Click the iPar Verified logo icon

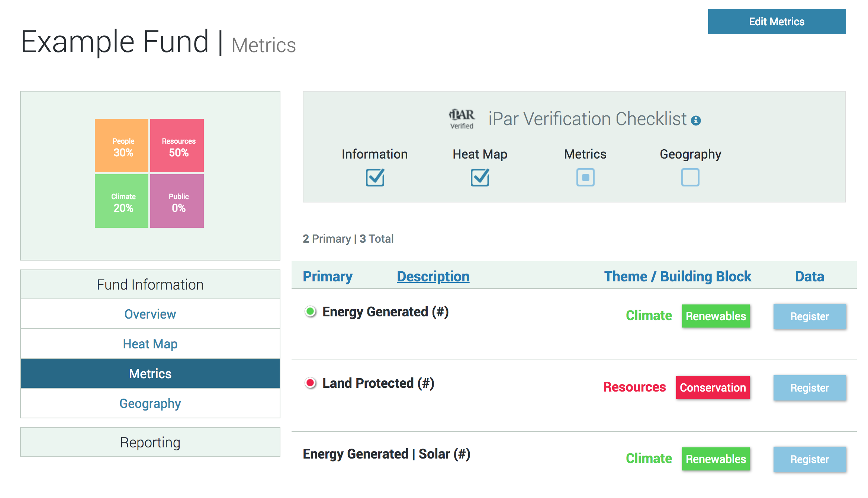[x=462, y=119]
